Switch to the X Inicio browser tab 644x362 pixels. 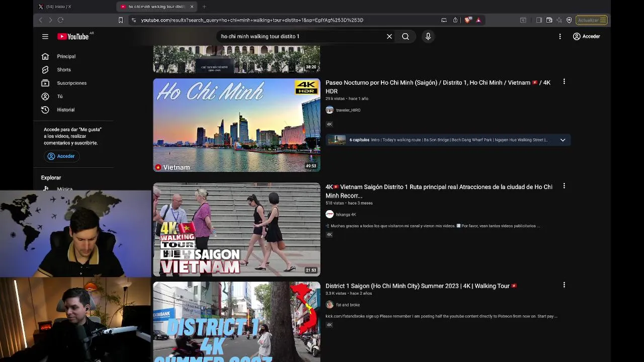(58, 7)
